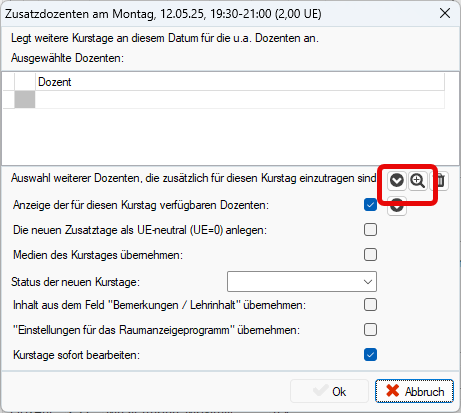Screen dimensions: 461x413
Task: Click the Ok button
Action: click(329, 391)
